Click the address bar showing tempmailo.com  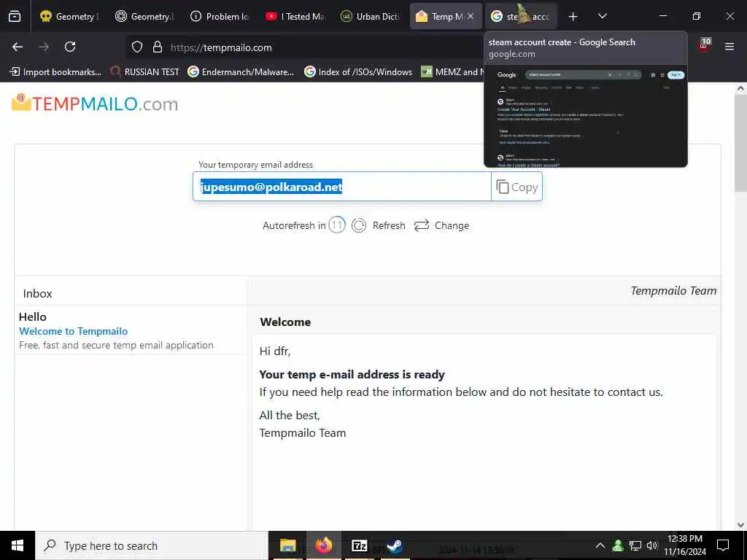[x=305, y=47]
